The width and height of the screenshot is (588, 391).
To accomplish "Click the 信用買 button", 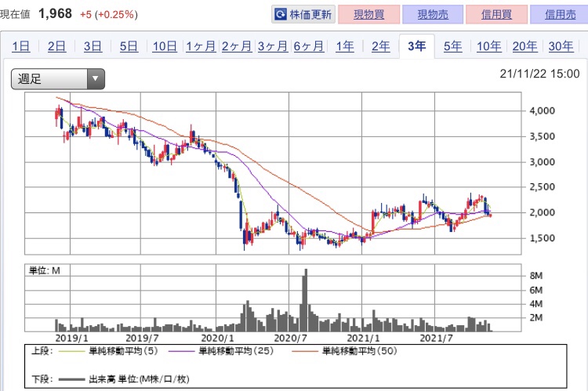I will (496, 15).
